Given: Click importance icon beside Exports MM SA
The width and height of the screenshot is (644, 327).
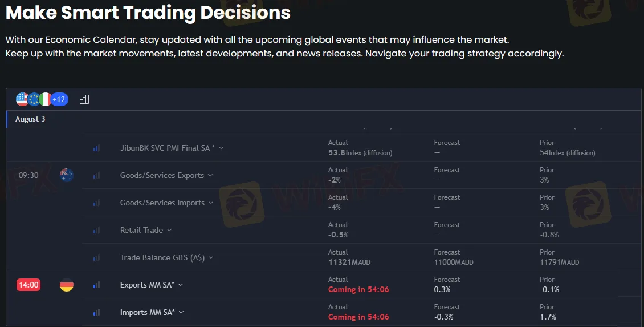Looking at the screenshot, I should pyautogui.click(x=96, y=285).
